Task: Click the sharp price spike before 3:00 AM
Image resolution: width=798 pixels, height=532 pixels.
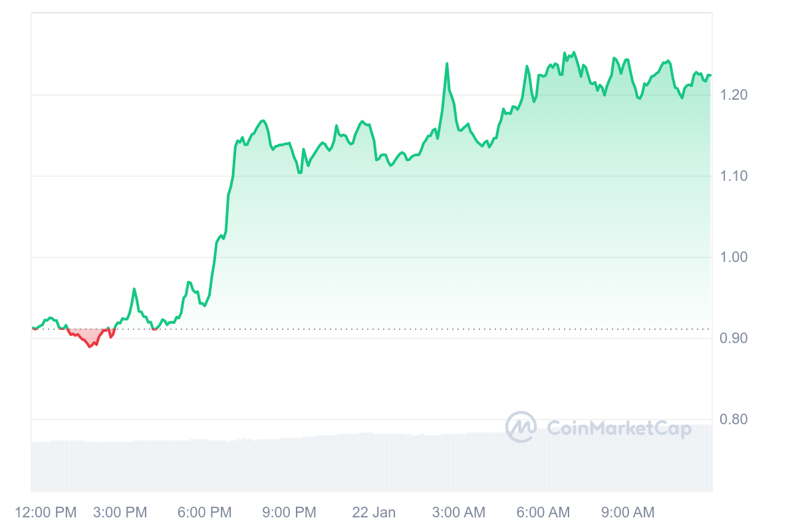Action: (447, 64)
